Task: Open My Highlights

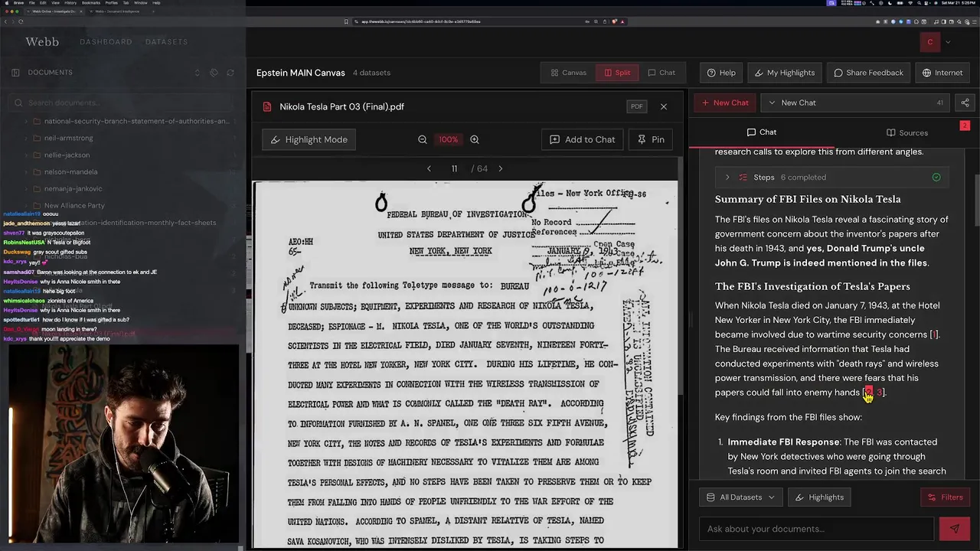Action: [784, 73]
